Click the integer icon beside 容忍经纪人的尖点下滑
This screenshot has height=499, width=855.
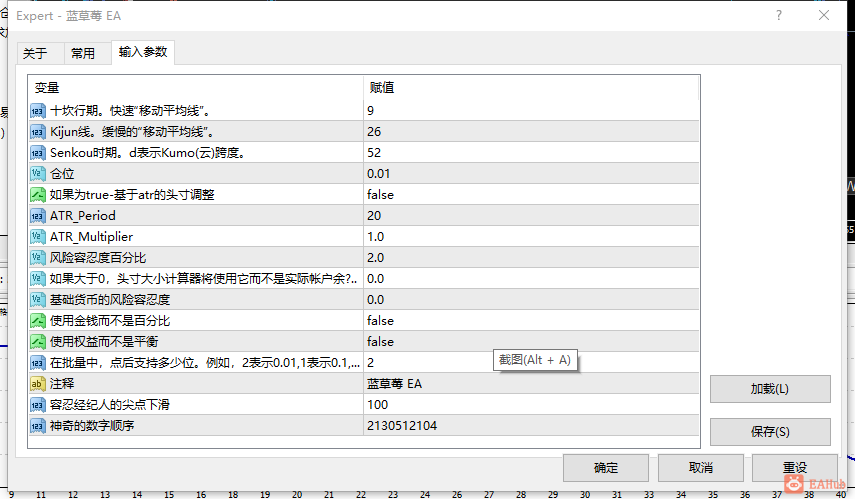coord(38,405)
